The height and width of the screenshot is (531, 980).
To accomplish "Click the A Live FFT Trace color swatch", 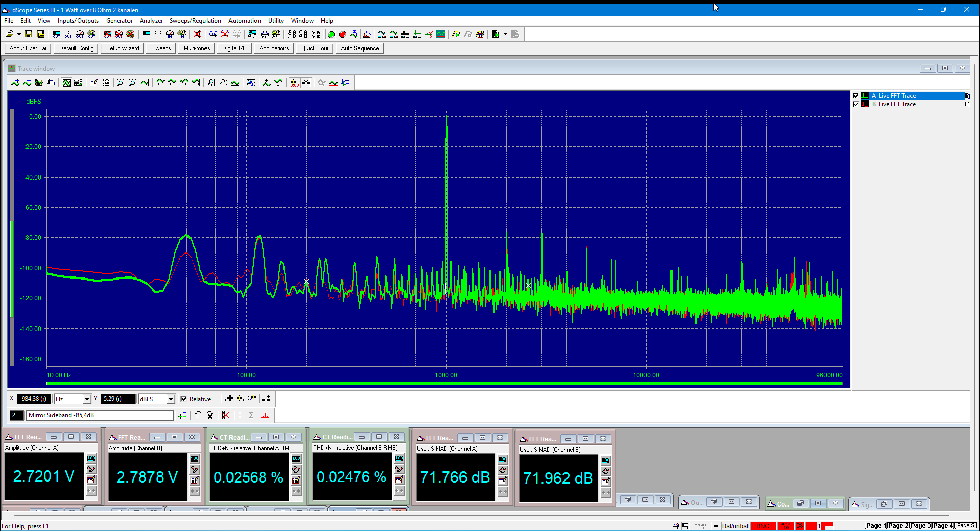I will pyautogui.click(x=865, y=96).
